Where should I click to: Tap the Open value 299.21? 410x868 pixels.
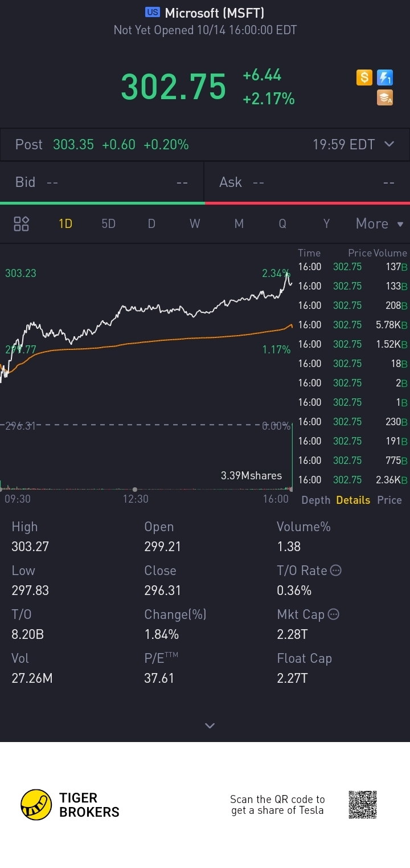(x=163, y=547)
